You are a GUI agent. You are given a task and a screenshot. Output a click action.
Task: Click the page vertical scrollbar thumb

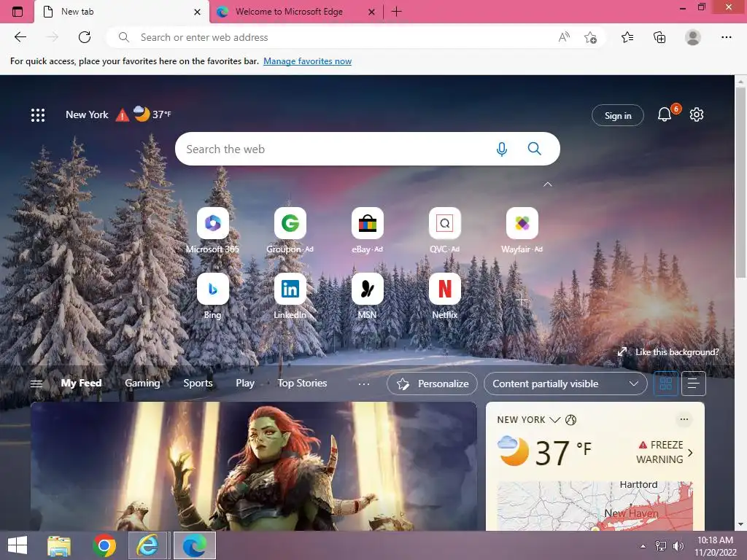click(x=740, y=182)
